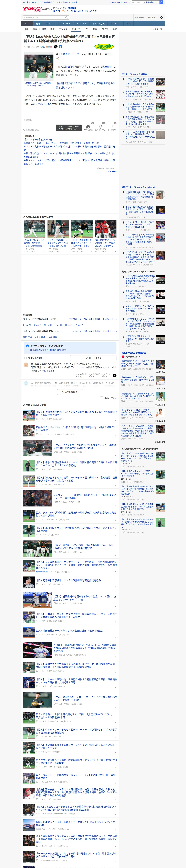Viewport: 186px width, 868px height.
Task: Choose the 主要 category
Action: pyautogui.click(x=26, y=29)
